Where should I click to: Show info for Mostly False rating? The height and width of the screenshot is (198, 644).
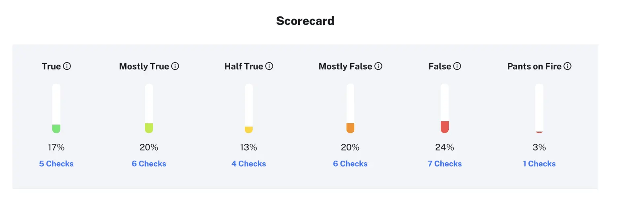[x=378, y=66]
